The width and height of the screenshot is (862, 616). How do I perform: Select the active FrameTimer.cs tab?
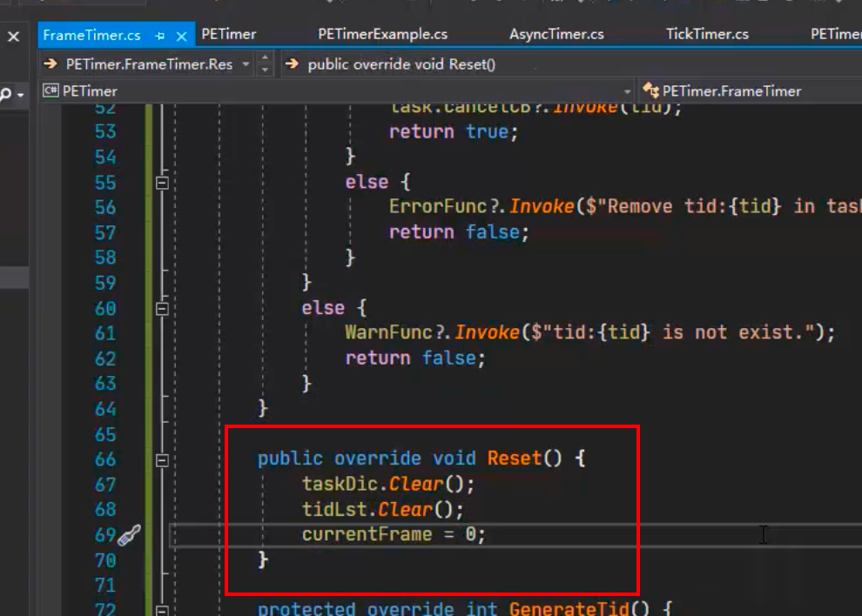[91, 35]
